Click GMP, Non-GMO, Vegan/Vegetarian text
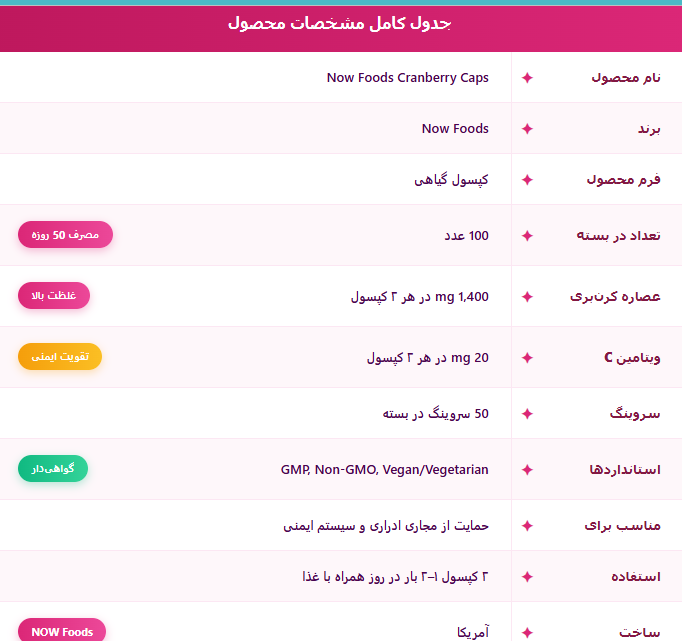The image size is (682, 641). click(x=384, y=470)
